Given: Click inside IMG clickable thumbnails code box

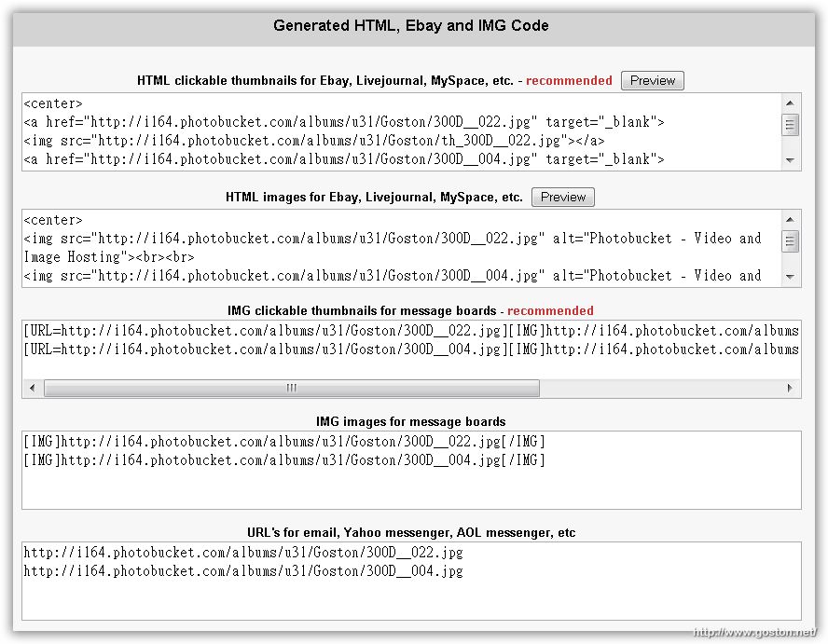Looking at the screenshot, I should point(411,349).
